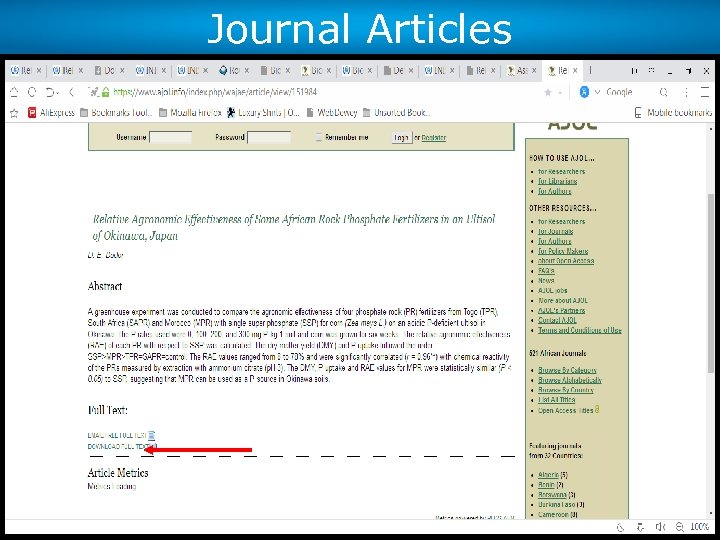720x540 pixels.
Task: Open 'Browse By Category' link
Action: [568, 370]
